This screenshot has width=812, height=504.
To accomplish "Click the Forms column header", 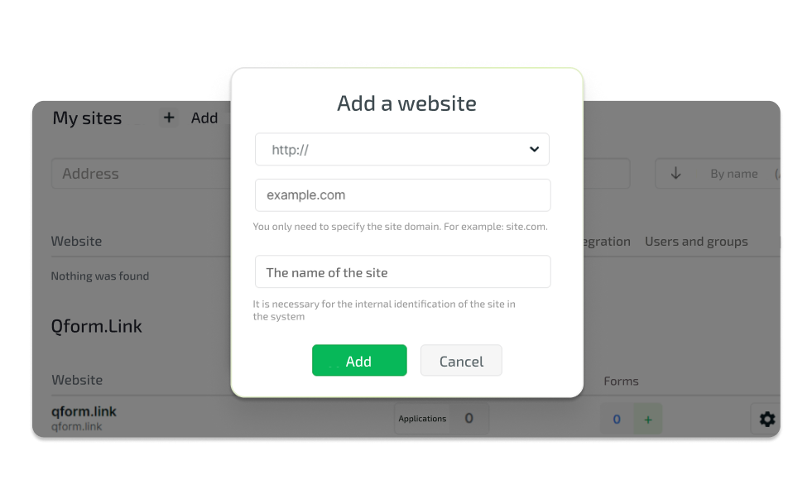I will pos(621,382).
